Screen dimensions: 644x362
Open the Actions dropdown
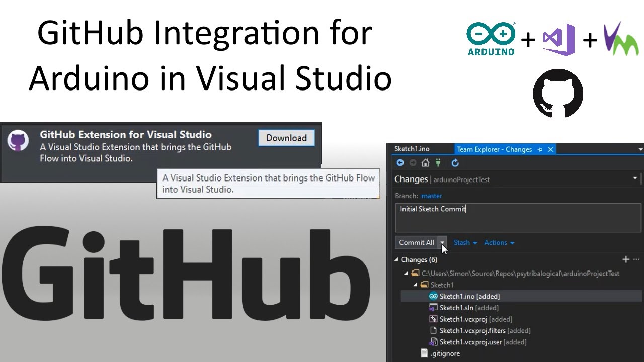(499, 242)
